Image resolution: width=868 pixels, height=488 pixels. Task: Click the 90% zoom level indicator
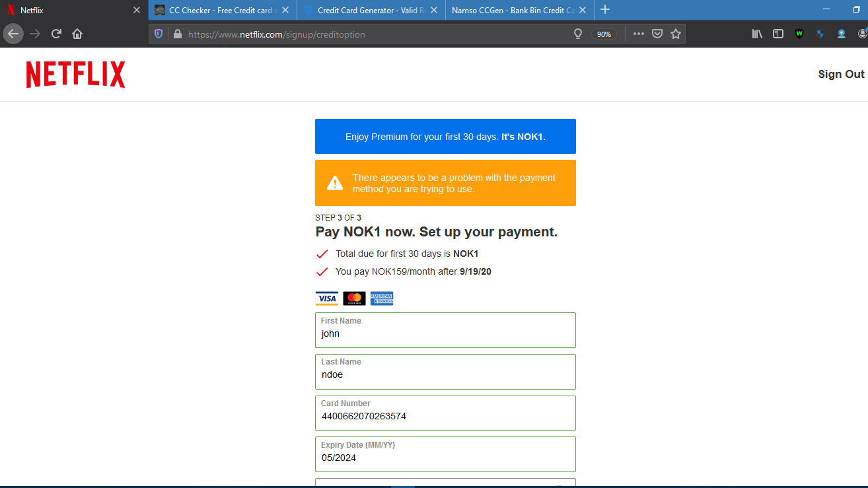(x=604, y=34)
